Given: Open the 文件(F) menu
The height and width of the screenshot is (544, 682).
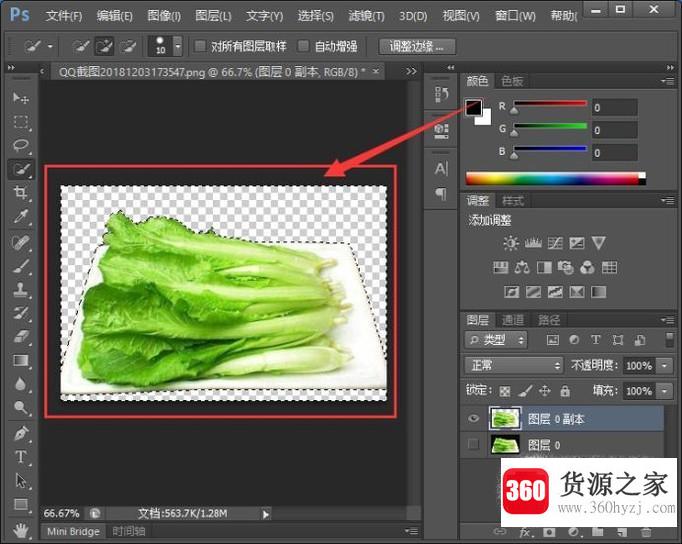Looking at the screenshot, I should (64, 17).
